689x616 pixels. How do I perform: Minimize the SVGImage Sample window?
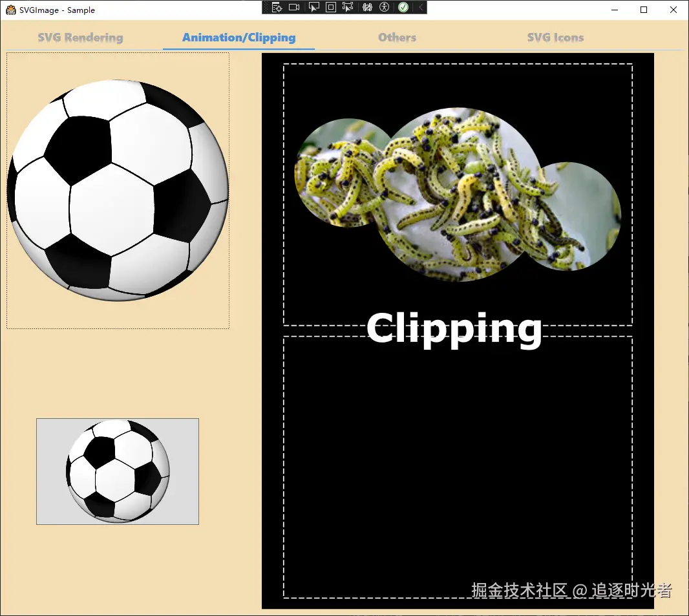[615, 10]
